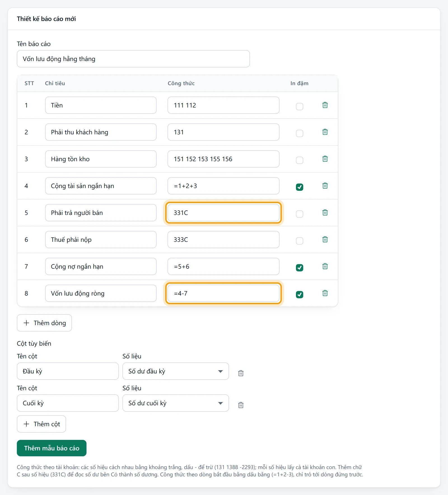
Task: Edit the Phải trả người bán name field
Action: [101, 213]
